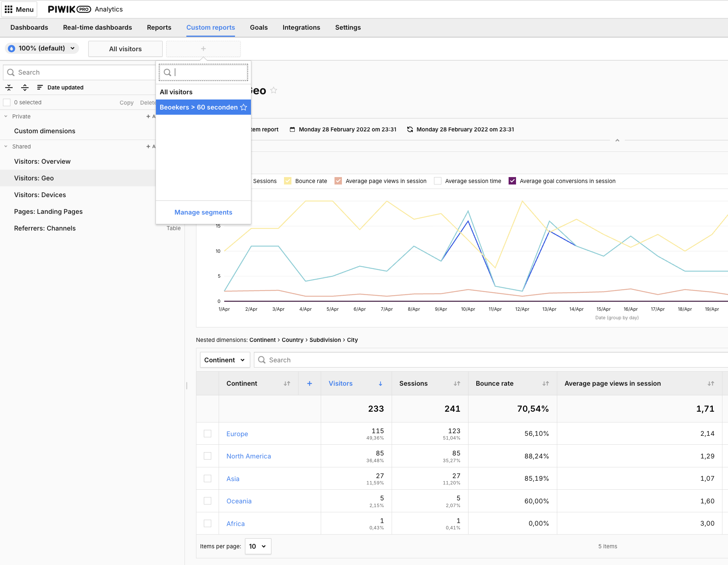Open the Africa continent link
Viewport: 728px width, 565px height.
tap(236, 524)
